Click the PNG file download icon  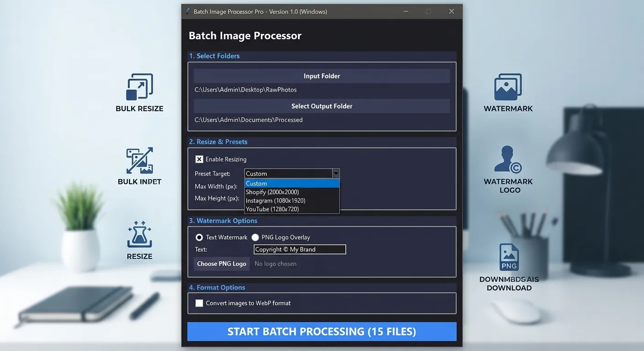pyautogui.click(x=509, y=257)
